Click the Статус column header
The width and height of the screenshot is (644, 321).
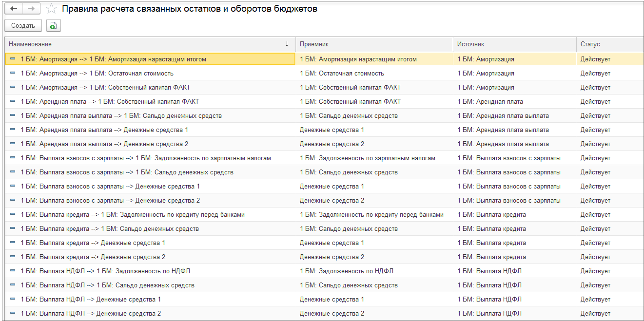[x=590, y=44]
